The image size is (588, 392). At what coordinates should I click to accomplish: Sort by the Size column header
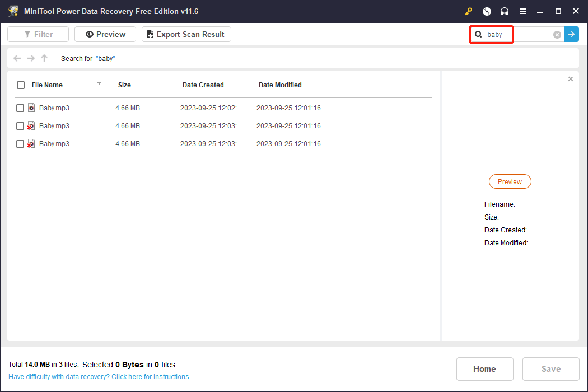coord(124,85)
